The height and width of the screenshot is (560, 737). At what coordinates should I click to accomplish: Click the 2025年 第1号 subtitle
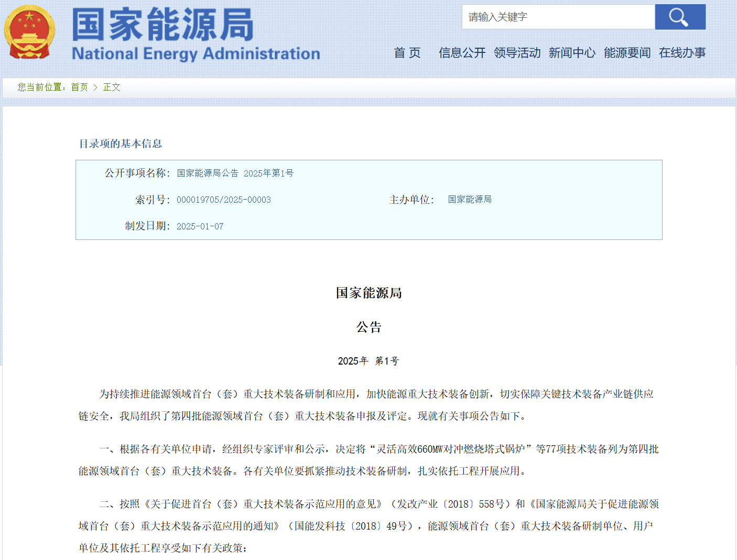(369, 361)
